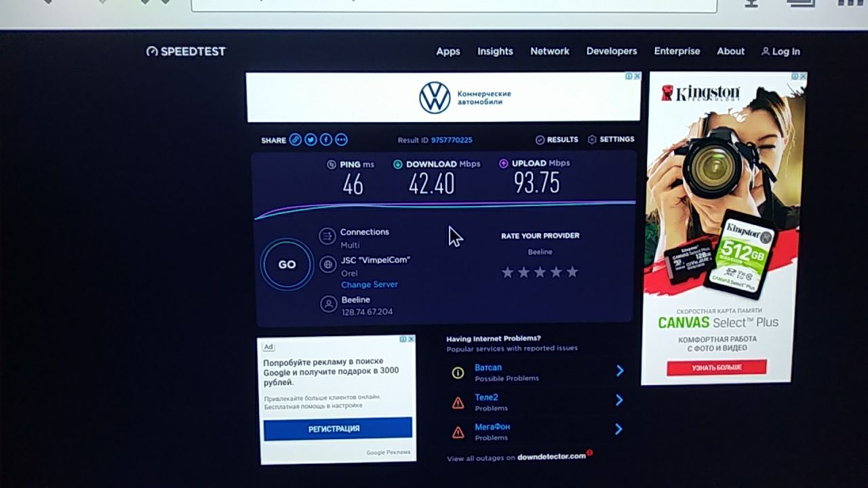Click УЗНАТЬ БОЛЬШЕ in Kingston ad
This screenshot has height=488, width=868.
pyautogui.click(x=717, y=367)
